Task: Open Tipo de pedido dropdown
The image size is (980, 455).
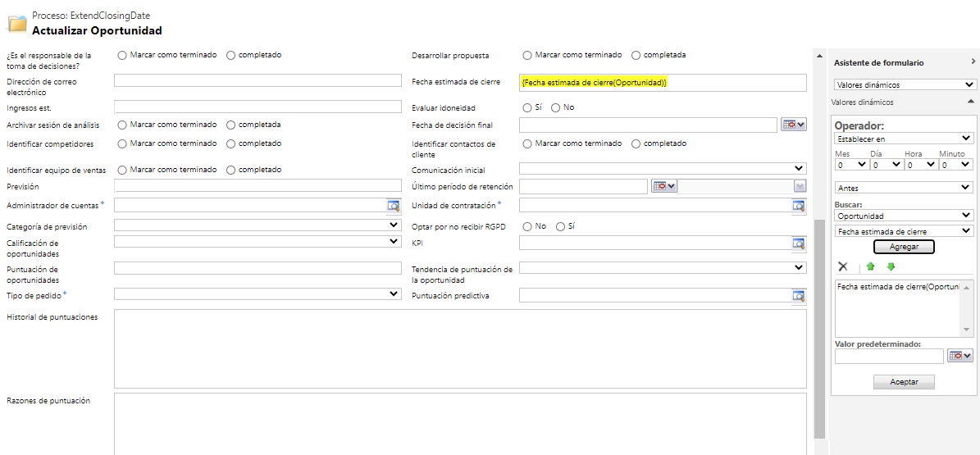Action: (x=258, y=293)
